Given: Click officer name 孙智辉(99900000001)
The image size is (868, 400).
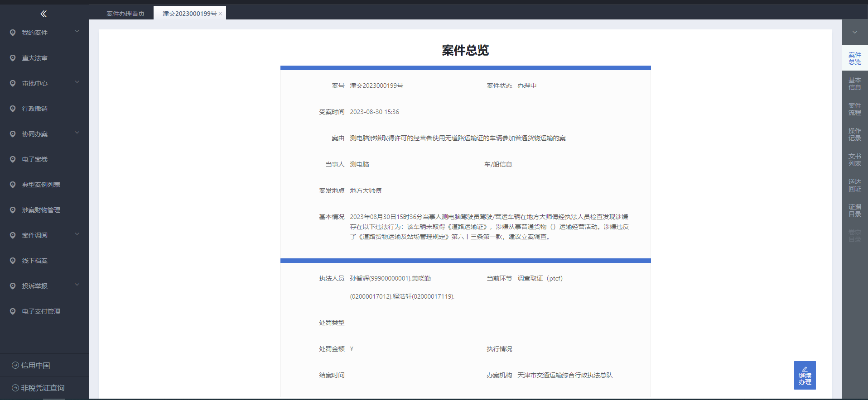Looking at the screenshot, I should click(x=380, y=278).
